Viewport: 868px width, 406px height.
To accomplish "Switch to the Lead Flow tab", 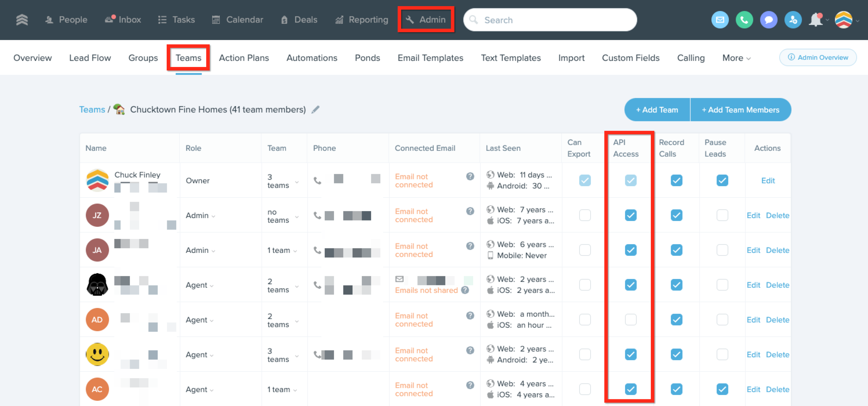I will [x=90, y=58].
